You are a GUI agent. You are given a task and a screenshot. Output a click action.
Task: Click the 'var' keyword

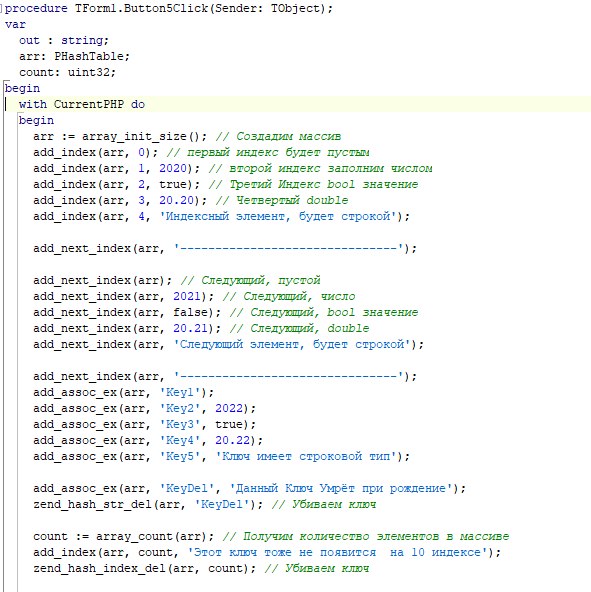tap(15, 25)
